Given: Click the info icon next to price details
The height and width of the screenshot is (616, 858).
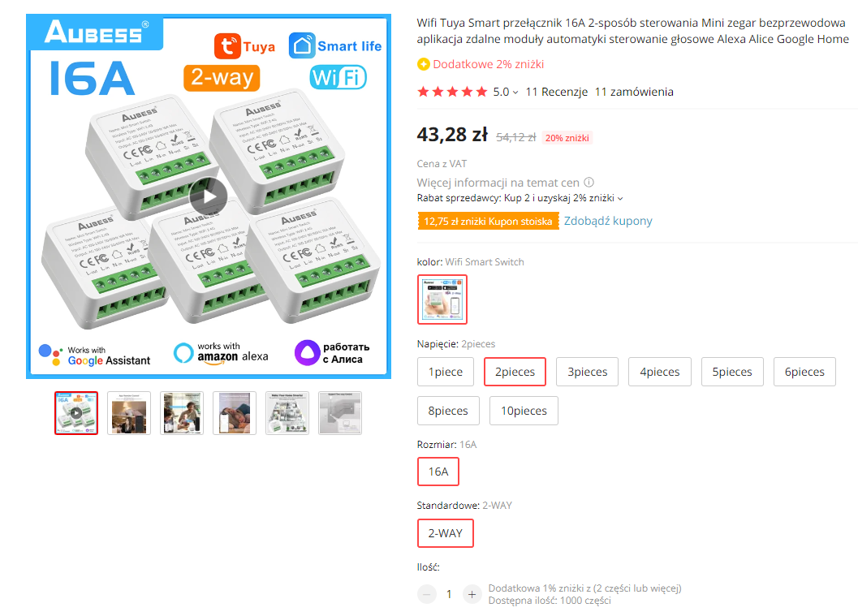Looking at the screenshot, I should 589,183.
